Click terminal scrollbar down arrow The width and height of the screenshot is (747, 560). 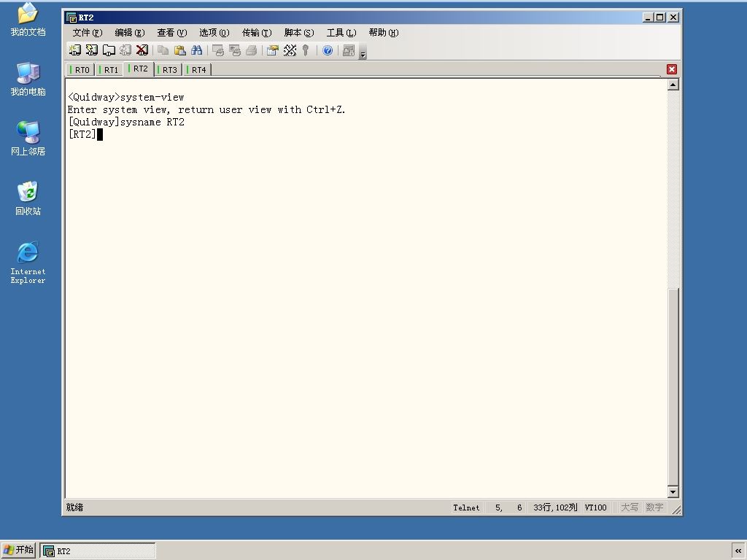pyautogui.click(x=673, y=492)
